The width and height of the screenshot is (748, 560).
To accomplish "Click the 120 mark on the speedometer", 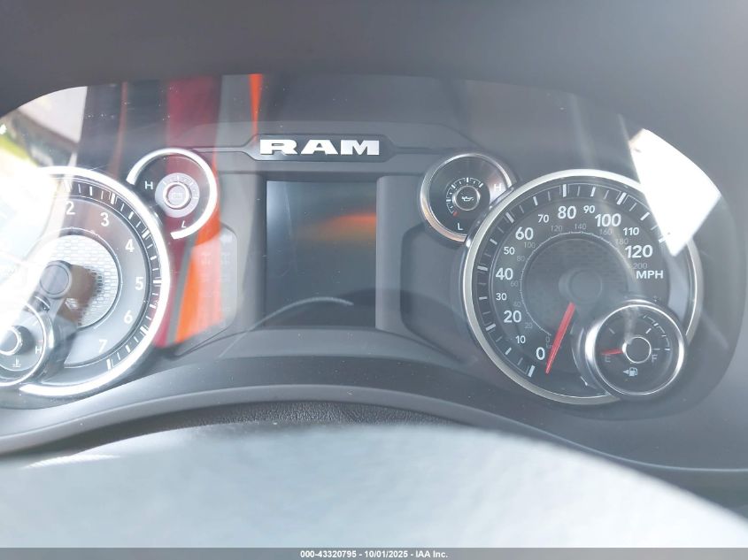I will pyautogui.click(x=637, y=250).
